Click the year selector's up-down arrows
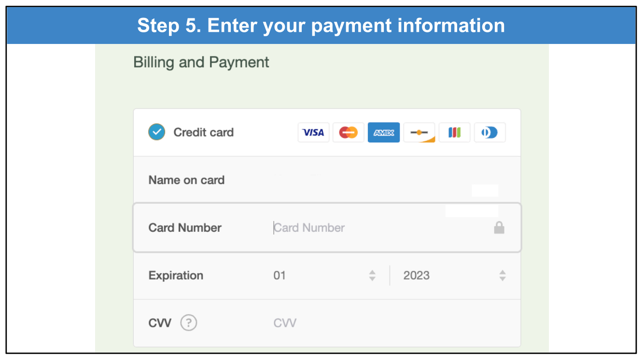The width and height of the screenshot is (644, 362). [x=503, y=276]
